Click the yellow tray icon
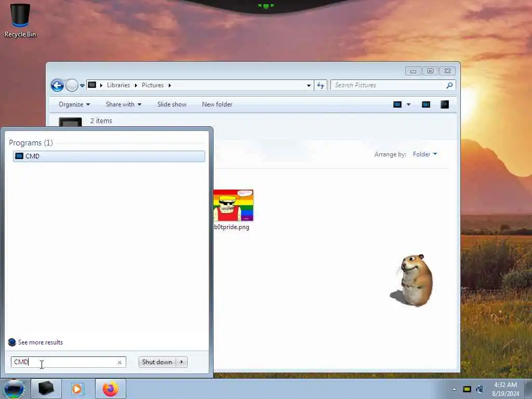Viewport: 532px width, 399px height. point(467,389)
